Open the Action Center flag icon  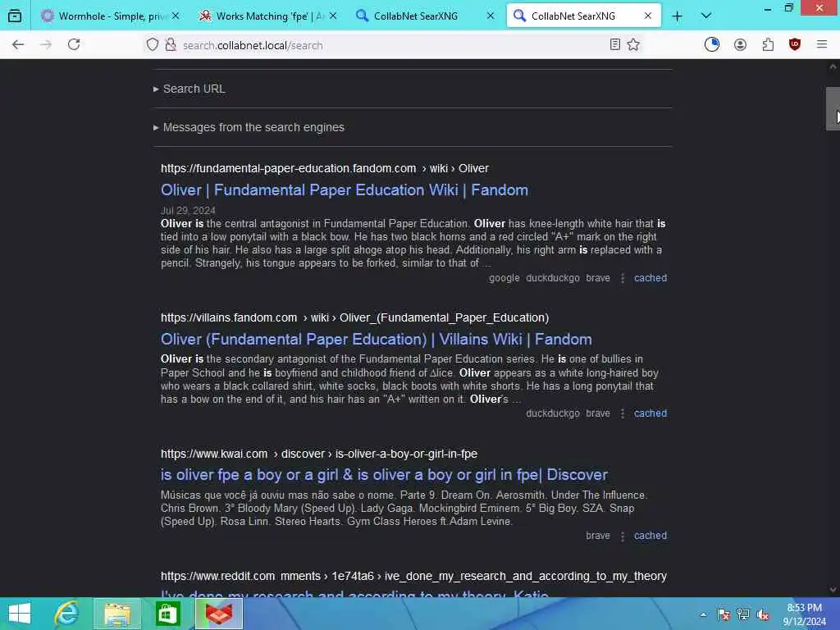point(724,614)
